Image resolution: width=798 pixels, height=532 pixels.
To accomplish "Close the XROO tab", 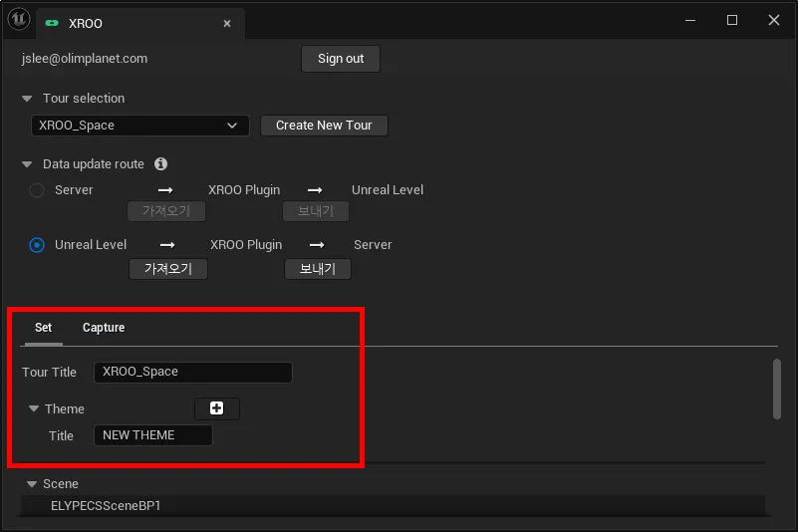I will click(227, 24).
